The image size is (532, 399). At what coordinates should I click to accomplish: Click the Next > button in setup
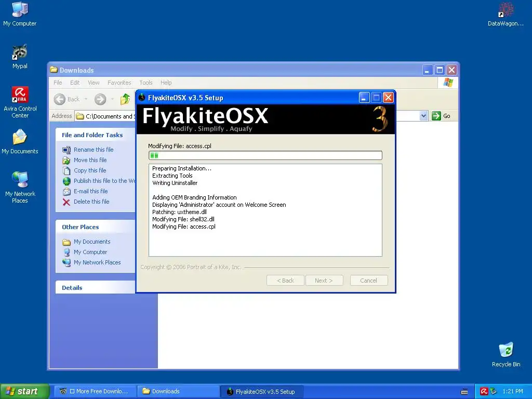[324, 281]
